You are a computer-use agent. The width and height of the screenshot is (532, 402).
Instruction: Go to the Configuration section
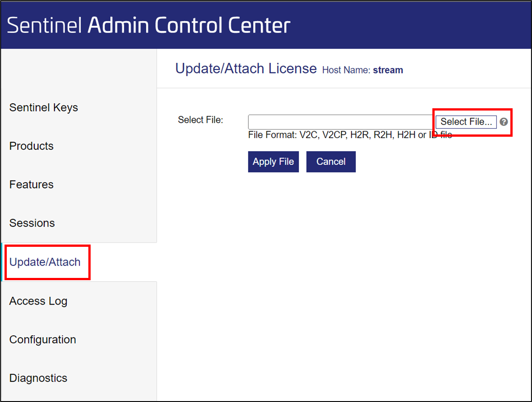click(x=42, y=339)
